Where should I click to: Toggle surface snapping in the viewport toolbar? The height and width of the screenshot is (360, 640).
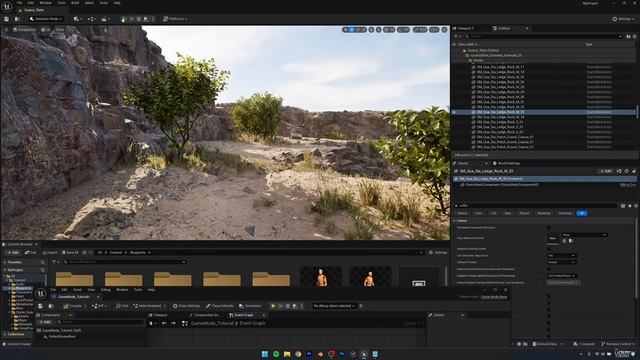pyautogui.click(x=378, y=29)
